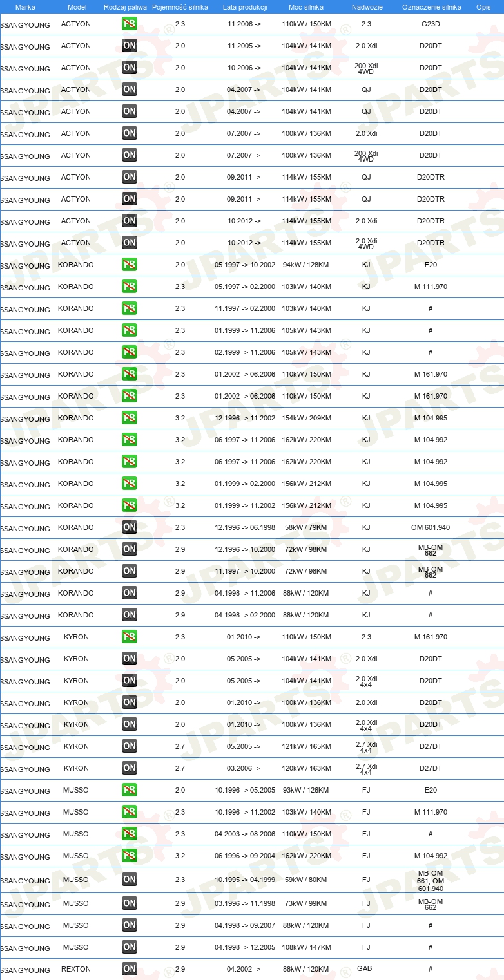The height and width of the screenshot is (980, 504).
Task: Click ON diesel icon for ACTYON 10.2006
Action: pos(130,68)
